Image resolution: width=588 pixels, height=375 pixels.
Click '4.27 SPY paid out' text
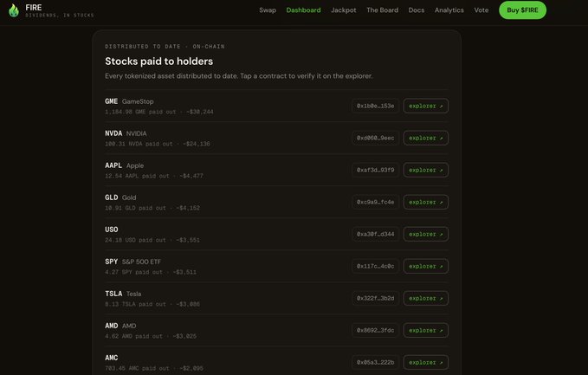click(134, 272)
